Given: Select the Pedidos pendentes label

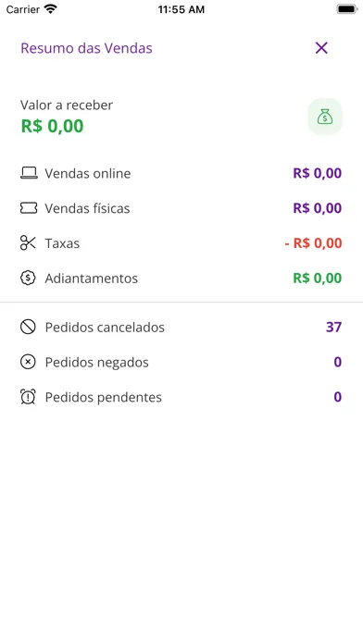Looking at the screenshot, I should (103, 397).
